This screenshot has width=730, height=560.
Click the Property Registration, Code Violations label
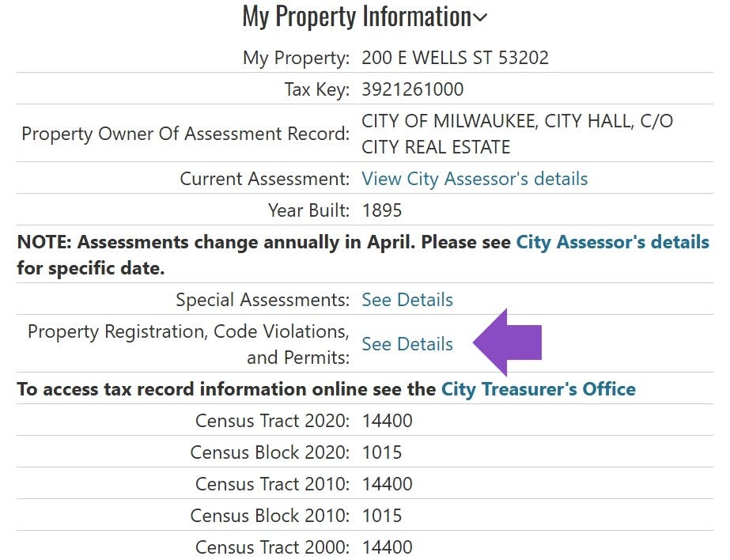click(x=188, y=345)
